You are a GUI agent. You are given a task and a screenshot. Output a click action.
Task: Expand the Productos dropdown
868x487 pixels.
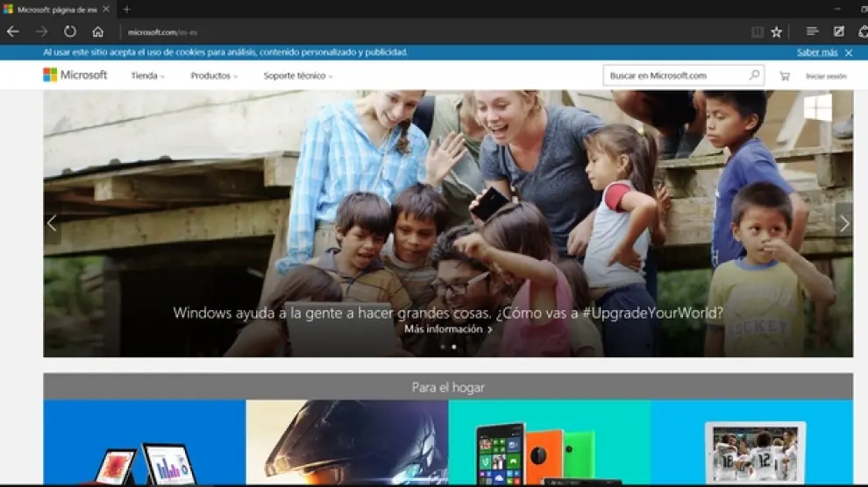pyautogui.click(x=214, y=76)
